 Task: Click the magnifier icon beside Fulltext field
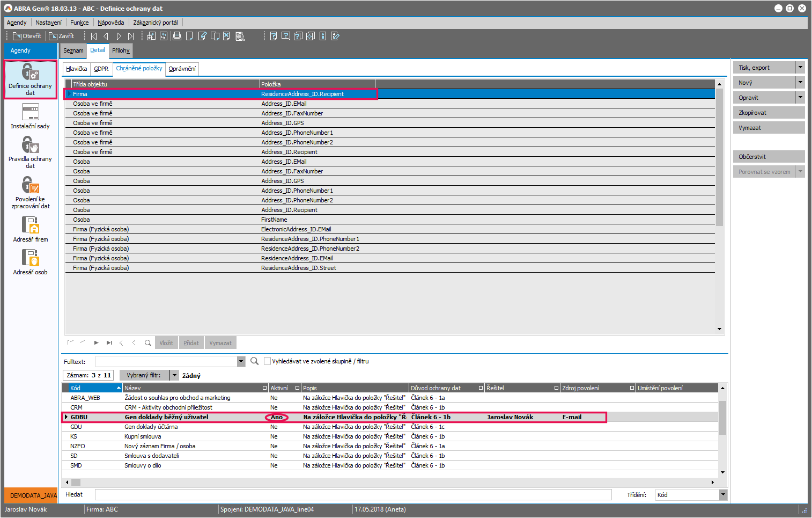tap(255, 361)
